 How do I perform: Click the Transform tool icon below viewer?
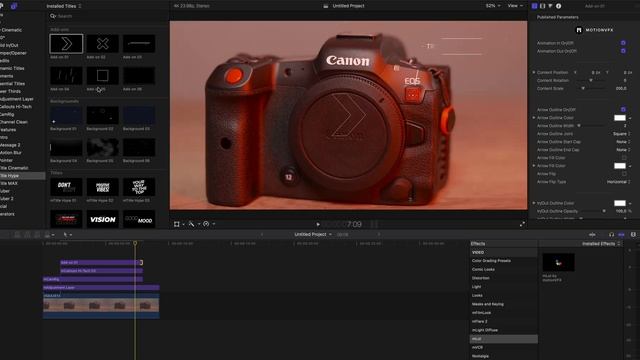(177, 224)
